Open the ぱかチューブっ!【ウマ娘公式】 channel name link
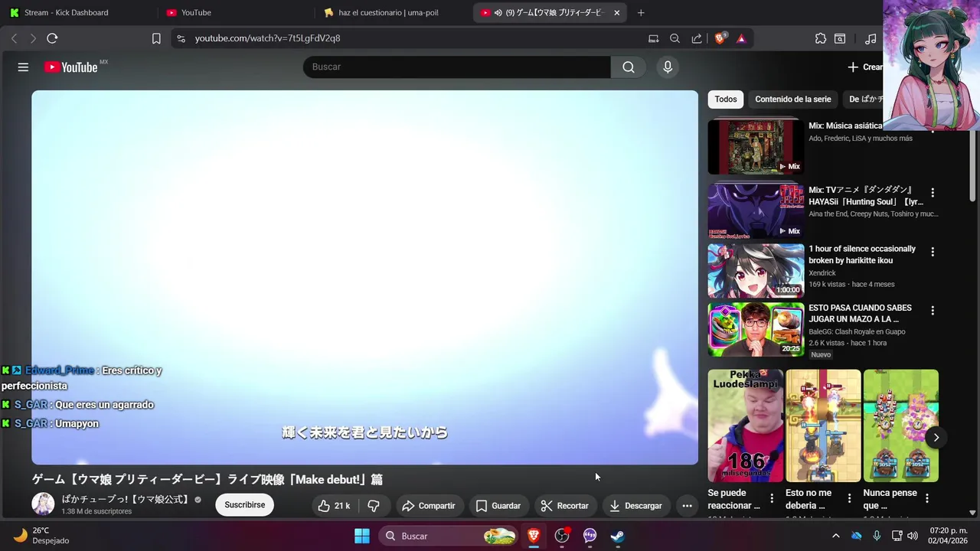The width and height of the screenshot is (980, 551). coord(126,499)
